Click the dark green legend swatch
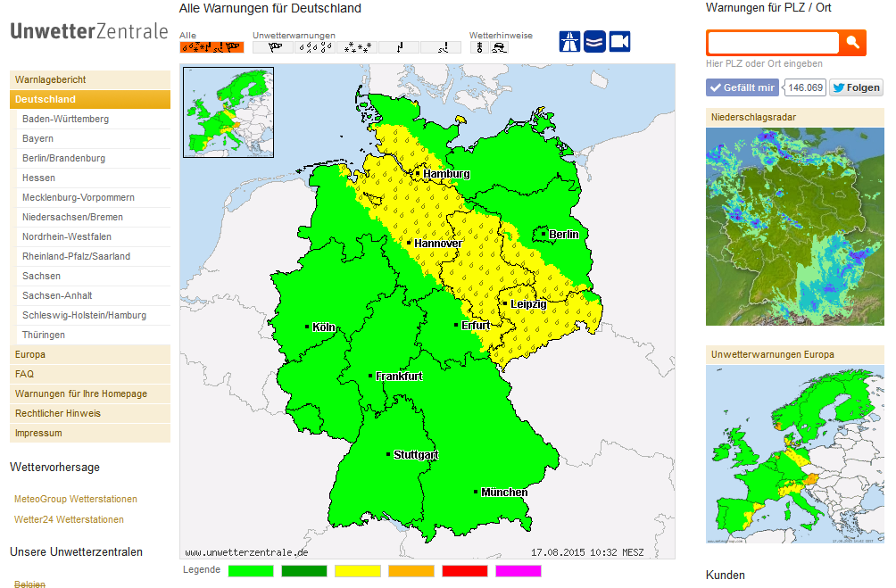 pos(304,570)
